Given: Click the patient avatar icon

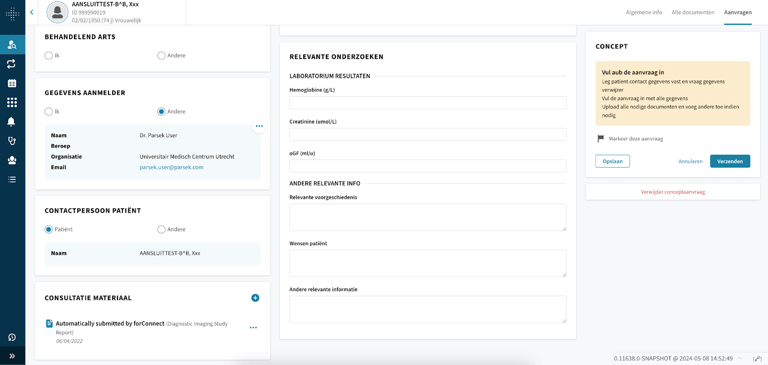Looking at the screenshot, I should pyautogui.click(x=57, y=12).
